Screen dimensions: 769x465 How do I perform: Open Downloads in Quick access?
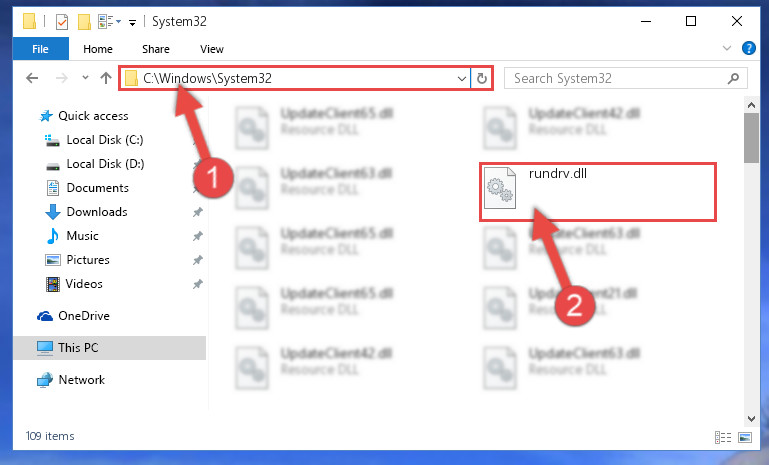click(97, 212)
